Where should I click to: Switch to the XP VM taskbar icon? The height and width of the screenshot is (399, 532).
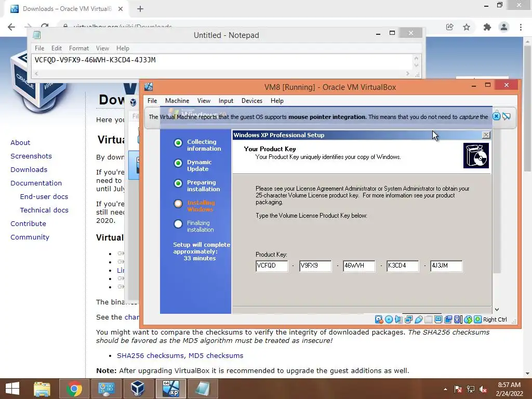point(170,389)
